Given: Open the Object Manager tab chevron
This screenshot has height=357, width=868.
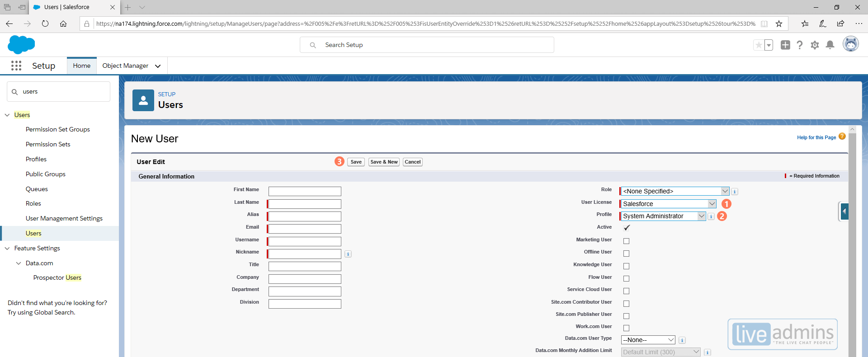Looking at the screenshot, I should [x=158, y=66].
